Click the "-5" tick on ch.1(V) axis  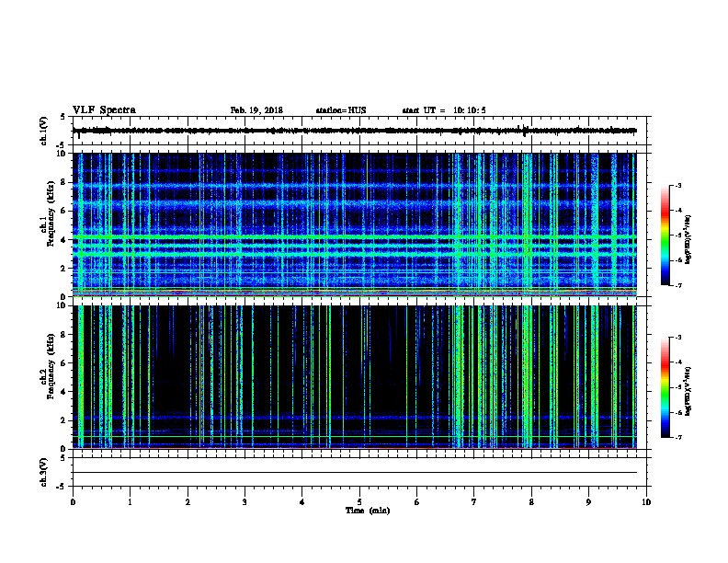(x=61, y=145)
